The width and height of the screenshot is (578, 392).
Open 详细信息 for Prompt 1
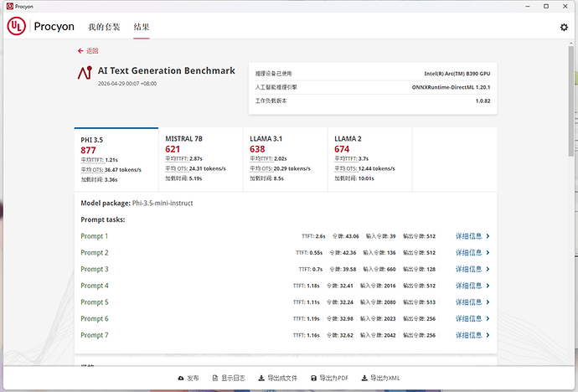tap(472, 236)
